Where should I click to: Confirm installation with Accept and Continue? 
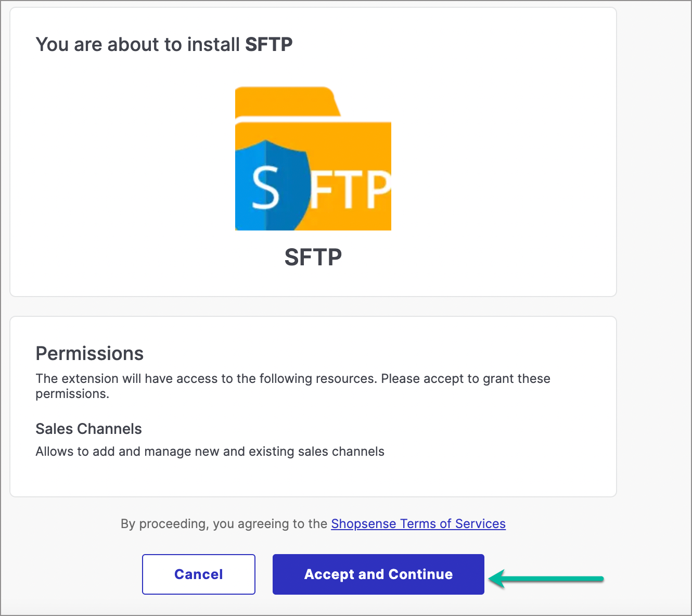pyautogui.click(x=378, y=574)
